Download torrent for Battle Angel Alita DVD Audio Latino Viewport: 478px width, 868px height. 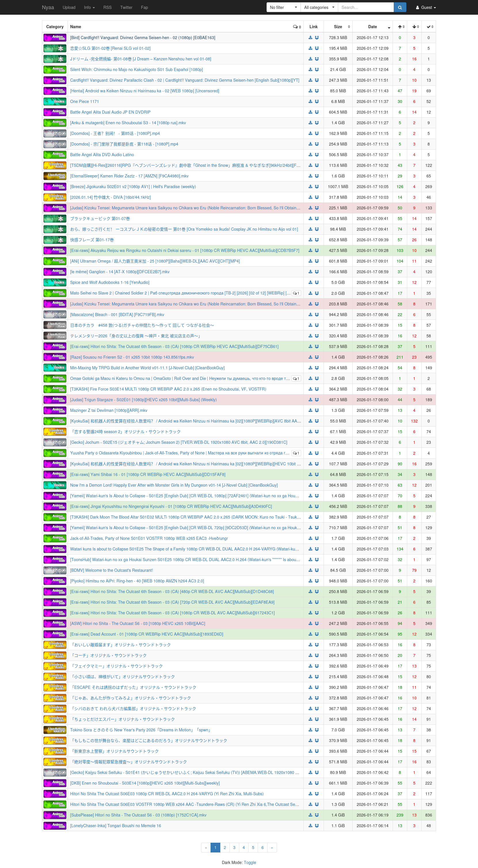(x=310, y=155)
